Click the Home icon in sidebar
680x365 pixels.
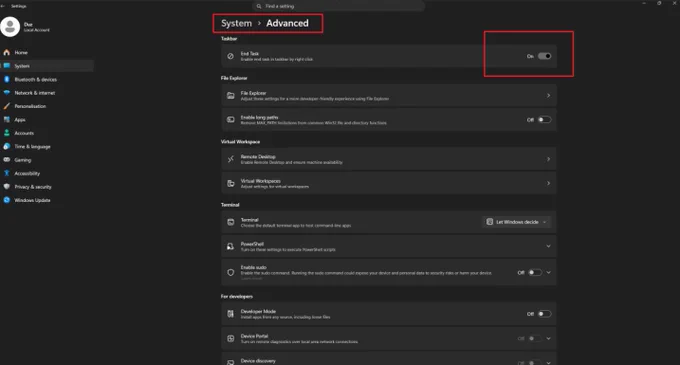(7, 52)
